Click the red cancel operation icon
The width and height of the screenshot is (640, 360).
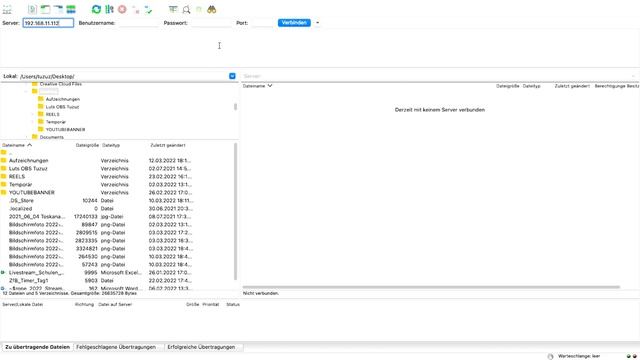(122, 9)
